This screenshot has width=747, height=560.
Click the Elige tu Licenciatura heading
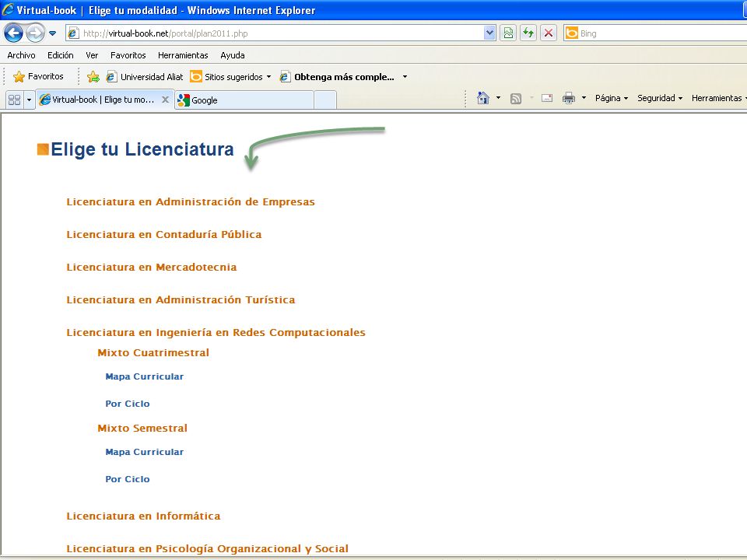pyautogui.click(x=142, y=149)
